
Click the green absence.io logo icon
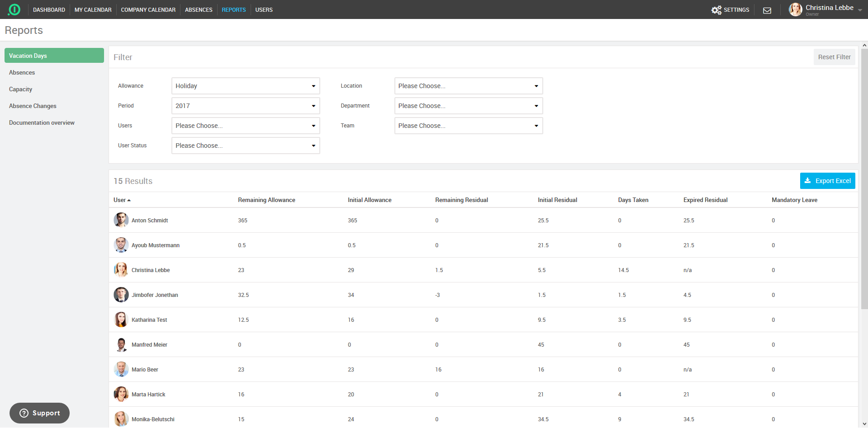click(14, 9)
